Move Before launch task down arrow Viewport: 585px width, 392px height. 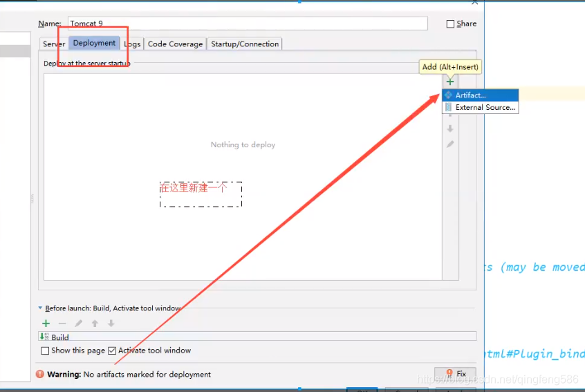[111, 324]
